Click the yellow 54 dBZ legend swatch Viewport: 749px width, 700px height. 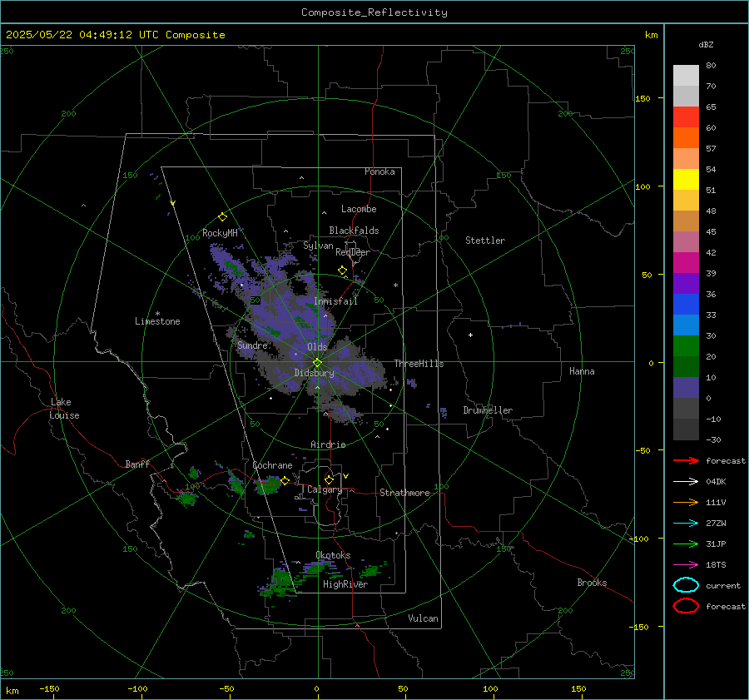pos(686,180)
